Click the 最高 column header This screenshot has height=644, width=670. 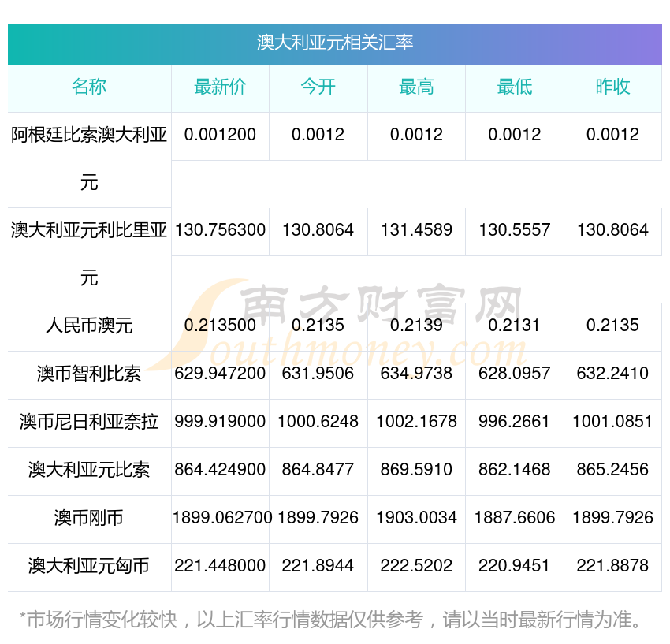(x=417, y=87)
